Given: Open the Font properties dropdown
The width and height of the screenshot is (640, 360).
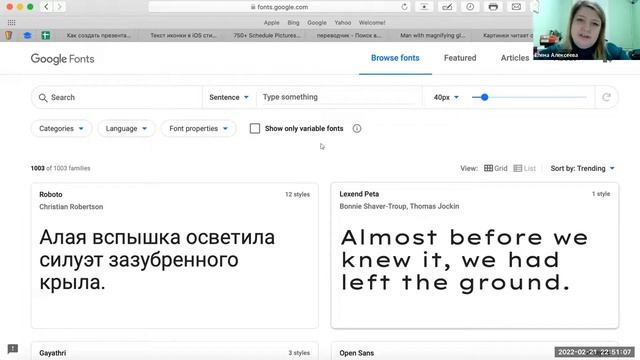Looking at the screenshot, I should coord(198,129).
